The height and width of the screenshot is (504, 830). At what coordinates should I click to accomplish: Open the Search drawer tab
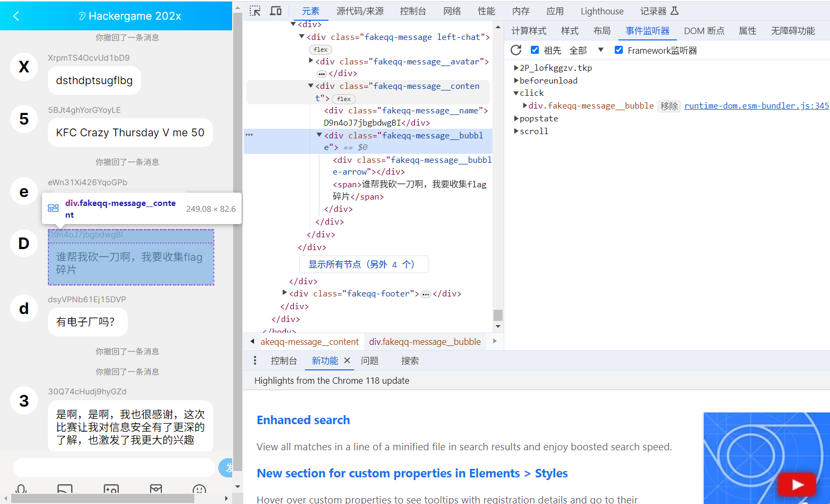pyautogui.click(x=409, y=360)
